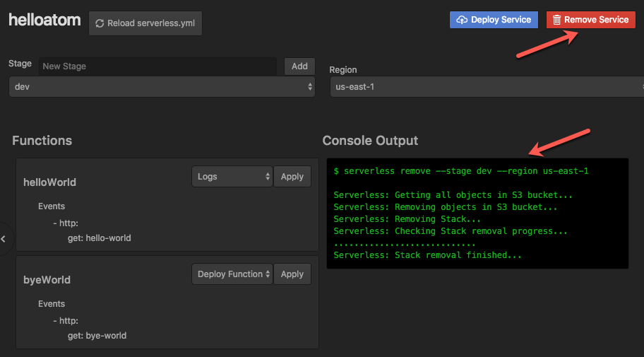This screenshot has height=357, width=644.
Task: Click the Events label under helloWorld
Action: click(x=52, y=206)
